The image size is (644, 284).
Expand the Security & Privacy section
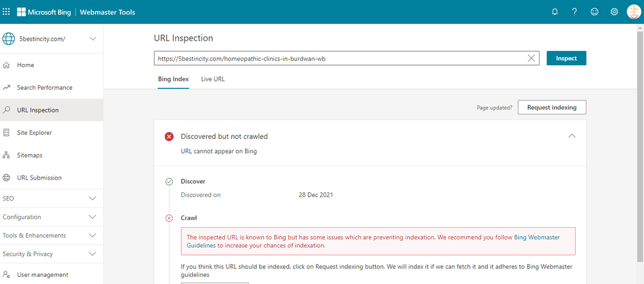coord(52,254)
